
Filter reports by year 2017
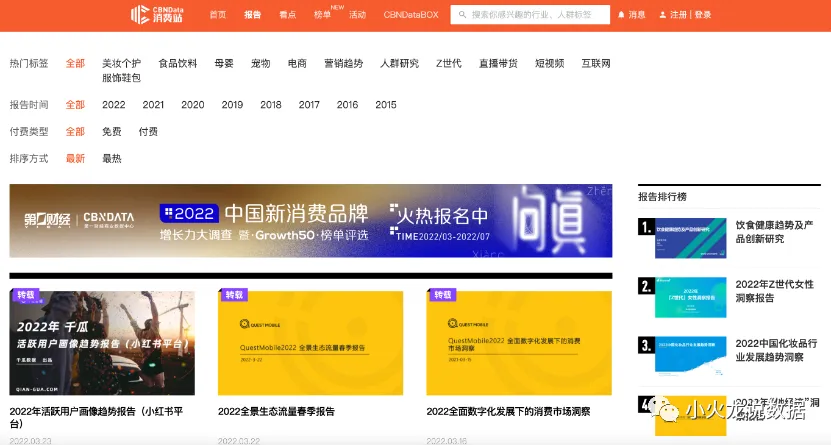[x=309, y=105]
